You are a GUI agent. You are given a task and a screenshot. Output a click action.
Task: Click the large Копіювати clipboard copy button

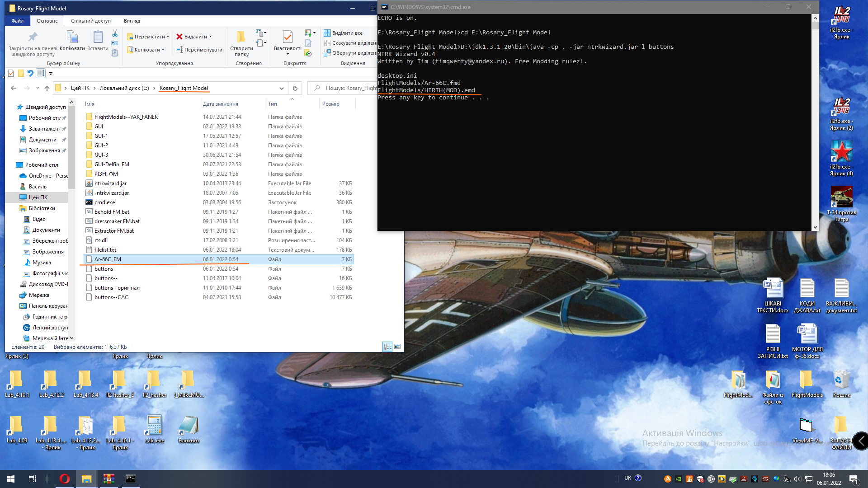point(72,40)
